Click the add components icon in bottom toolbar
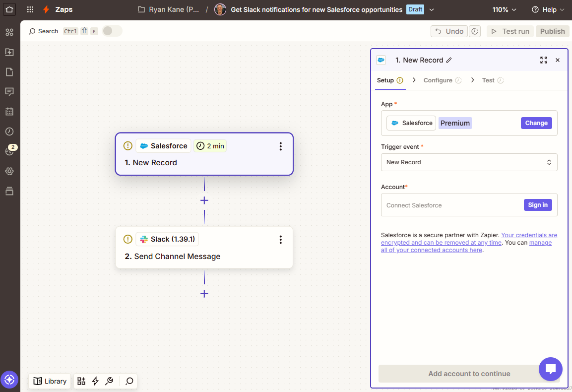 (x=81, y=381)
